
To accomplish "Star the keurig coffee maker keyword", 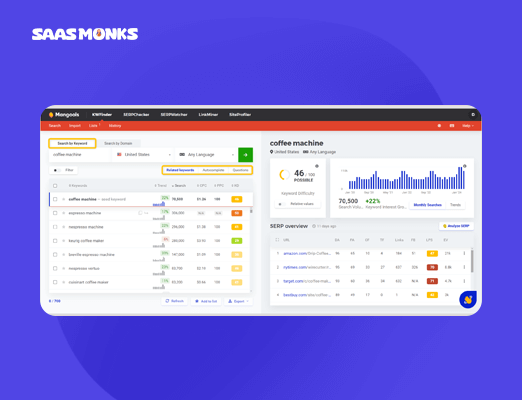I will [x=63, y=241].
